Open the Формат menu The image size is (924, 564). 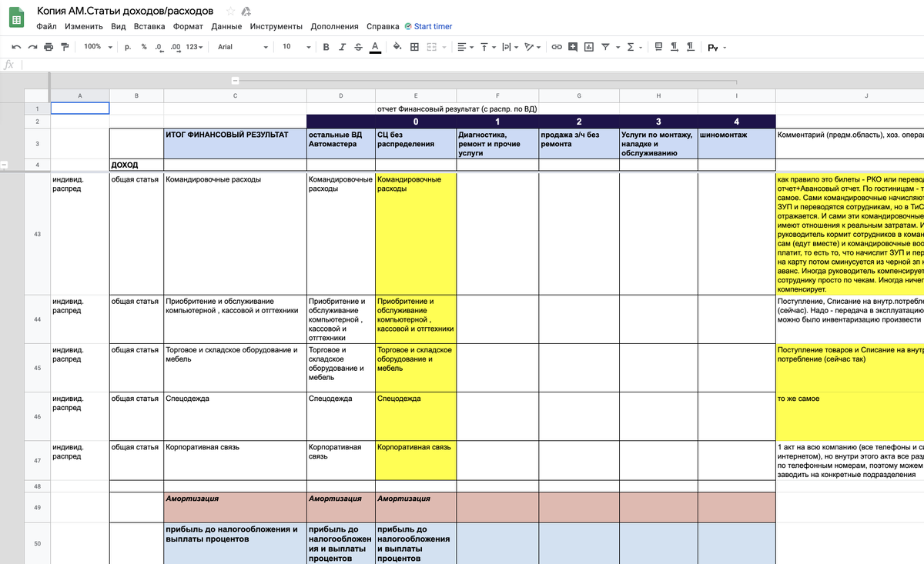[x=188, y=26]
